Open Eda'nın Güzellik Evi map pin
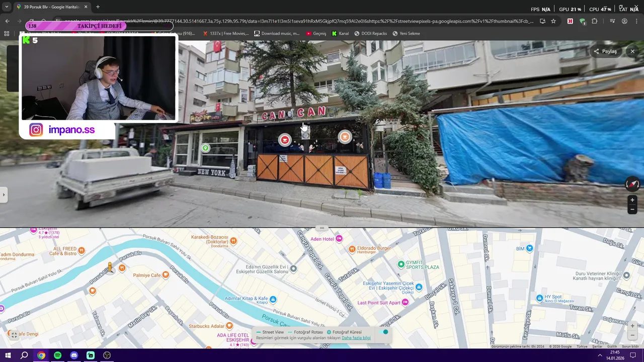Image resolution: width=644 pixels, height=362 pixels. tap(293, 268)
